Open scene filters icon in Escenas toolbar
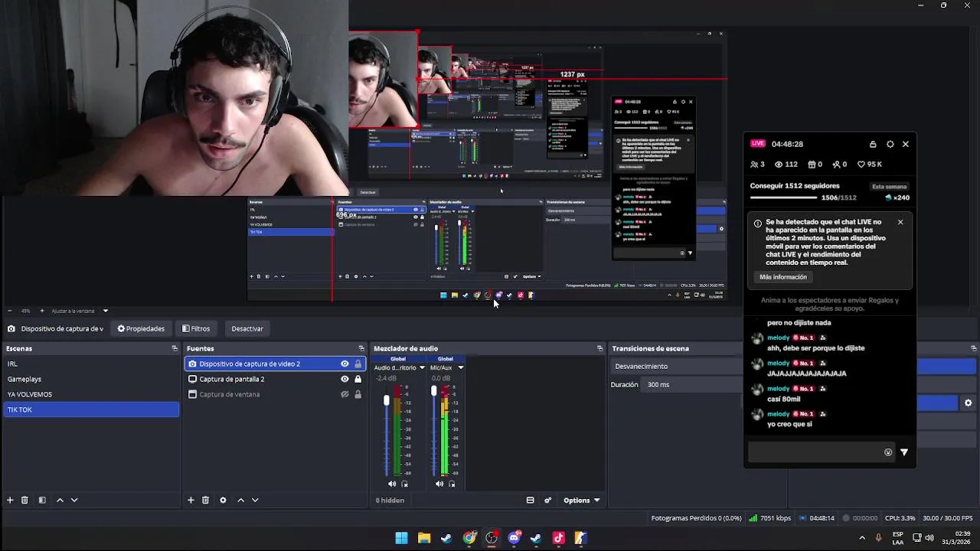 (42, 500)
